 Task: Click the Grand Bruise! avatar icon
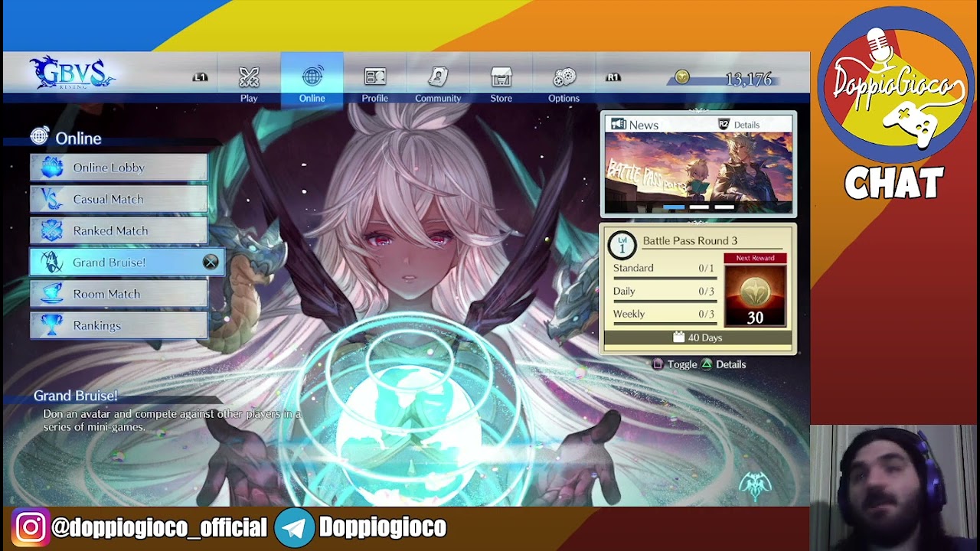coord(51,262)
